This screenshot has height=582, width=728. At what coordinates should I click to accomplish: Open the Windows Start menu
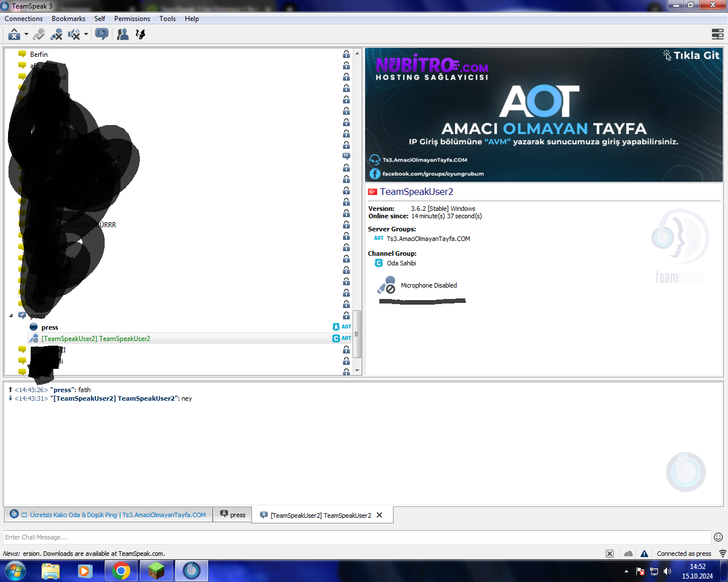click(15, 571)
